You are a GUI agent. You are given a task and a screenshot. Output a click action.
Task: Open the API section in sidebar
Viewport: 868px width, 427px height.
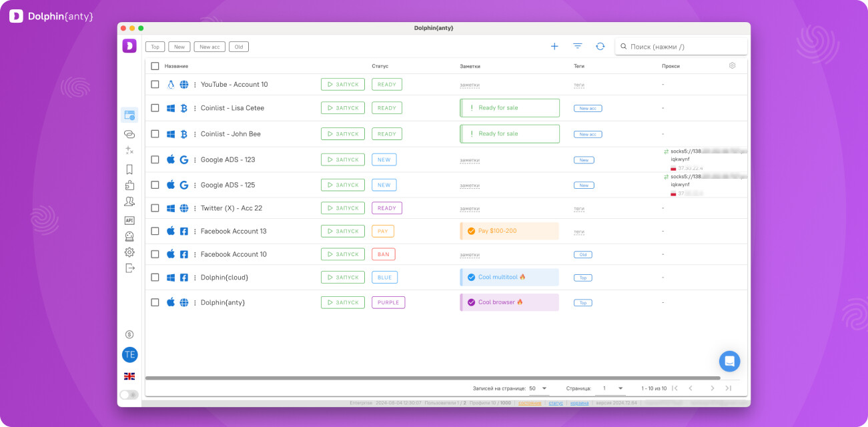(x=129, y=220)
